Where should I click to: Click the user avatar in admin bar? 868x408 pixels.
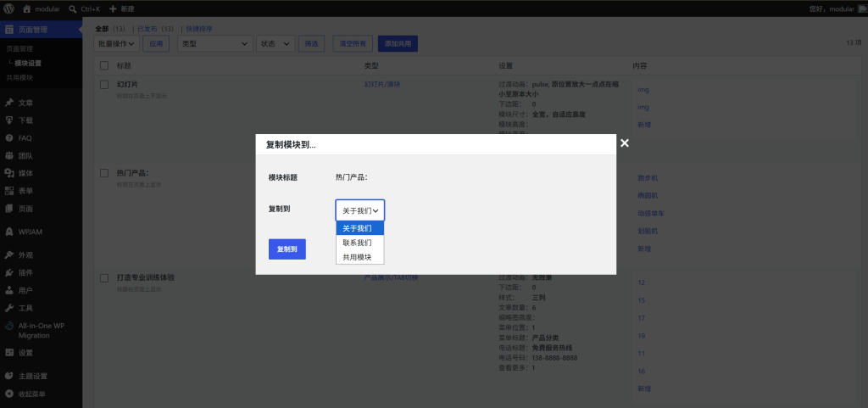862,8
